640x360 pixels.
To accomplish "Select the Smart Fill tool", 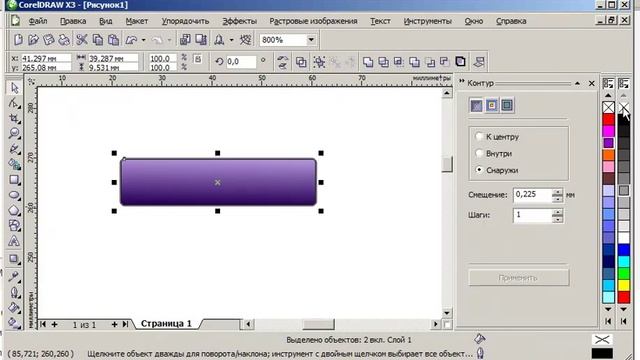I will (x=14, y=164).
